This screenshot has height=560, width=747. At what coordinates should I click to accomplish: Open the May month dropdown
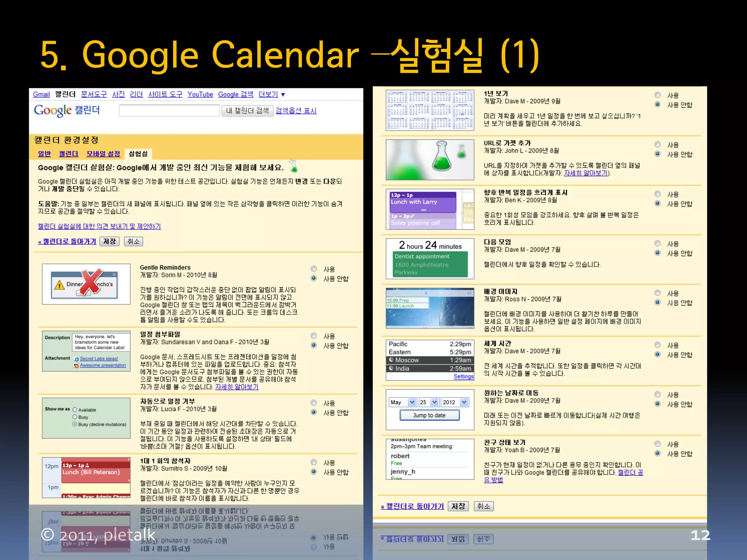[403, 402]
